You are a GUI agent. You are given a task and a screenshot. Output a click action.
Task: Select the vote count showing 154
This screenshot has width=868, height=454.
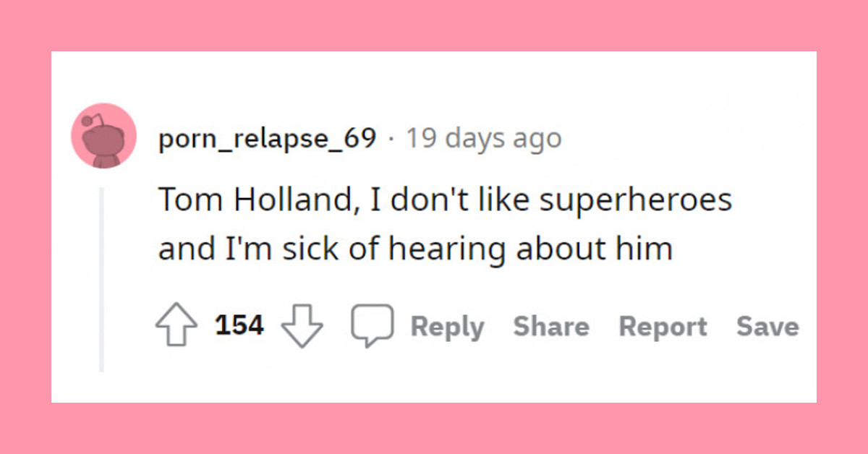239,325
